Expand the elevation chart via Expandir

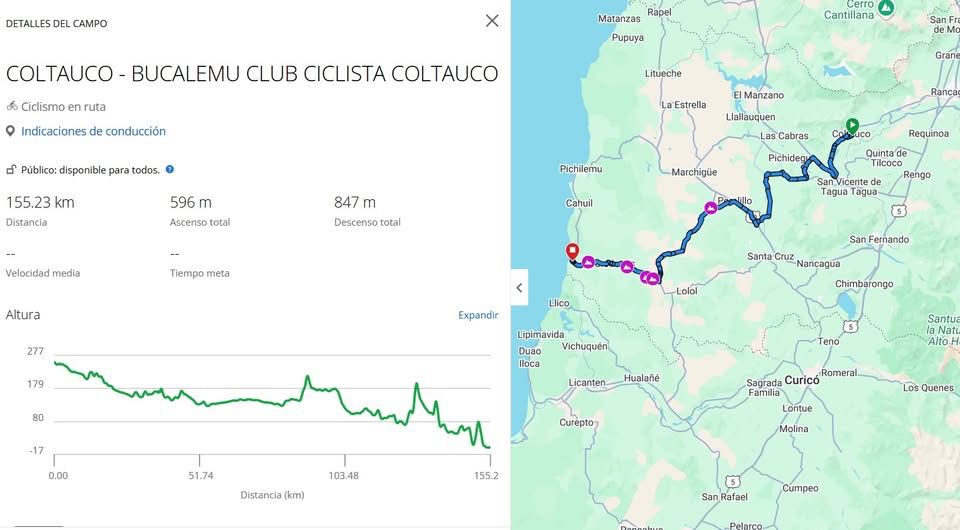478,315
